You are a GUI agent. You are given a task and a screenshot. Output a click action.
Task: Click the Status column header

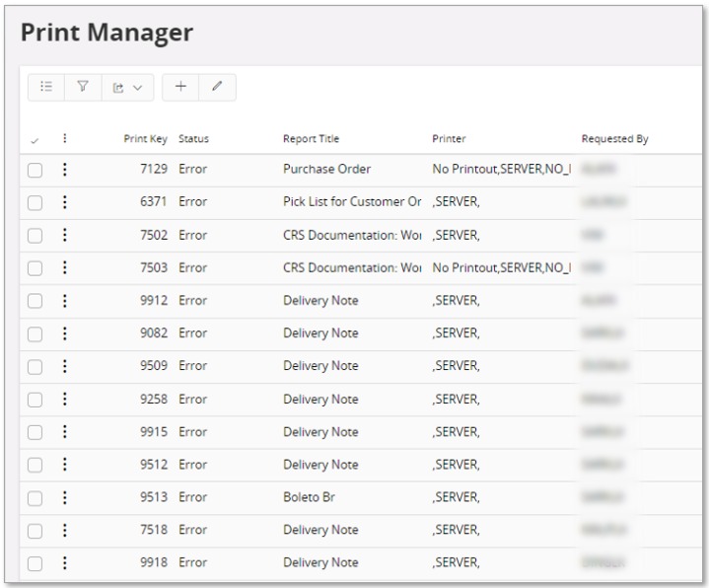[x=193, y=139]
